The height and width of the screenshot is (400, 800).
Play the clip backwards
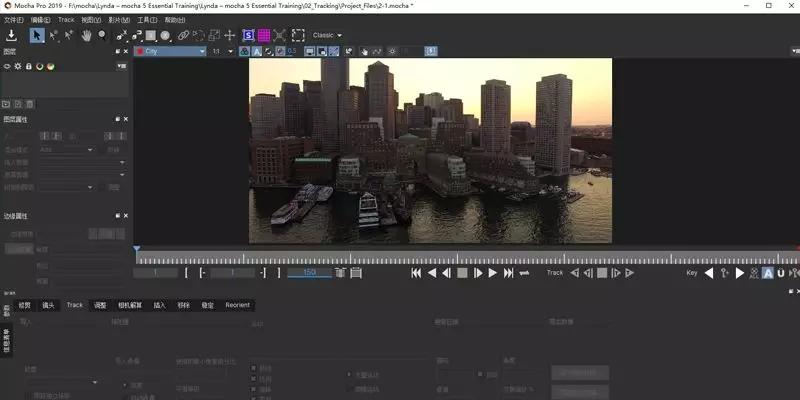[432, 273]
